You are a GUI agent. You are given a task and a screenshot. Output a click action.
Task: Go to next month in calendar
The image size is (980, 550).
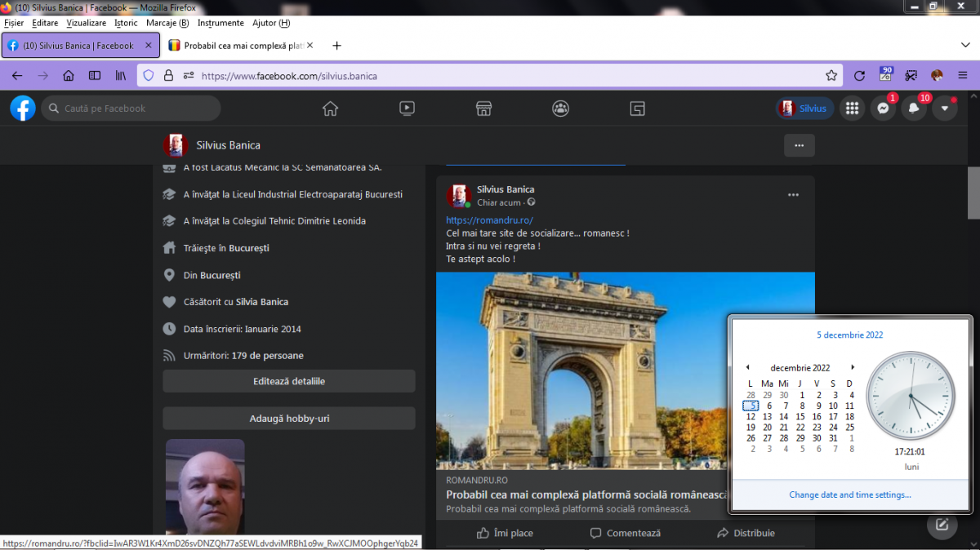click(x=853, y=368)
